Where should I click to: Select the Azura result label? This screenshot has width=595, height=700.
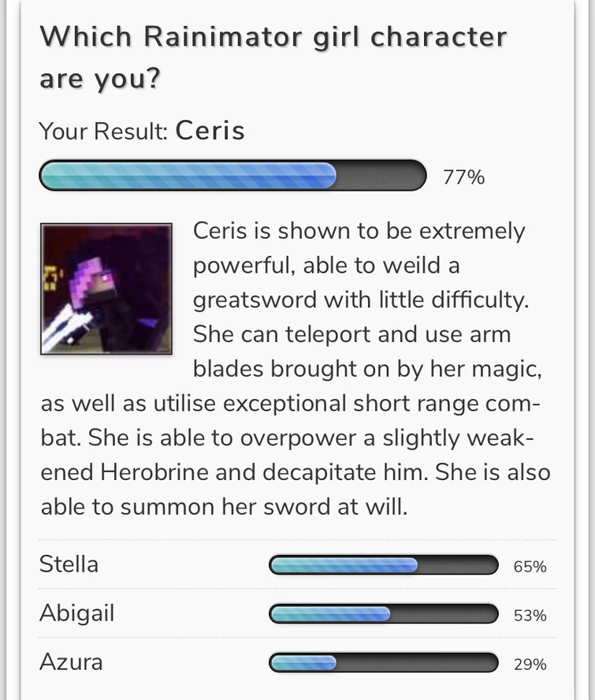pyautogui.click(x=71, y=662)
